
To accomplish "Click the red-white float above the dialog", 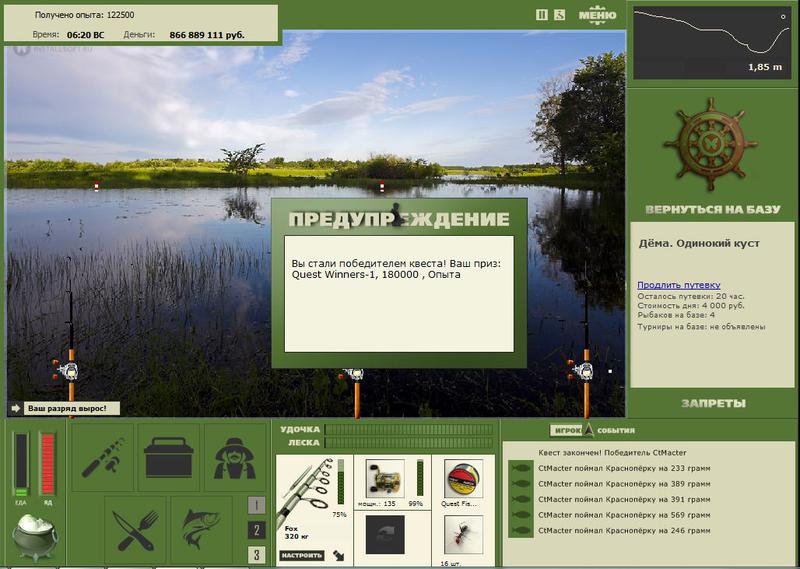I will pyautogui.click(x=382, y=187).
